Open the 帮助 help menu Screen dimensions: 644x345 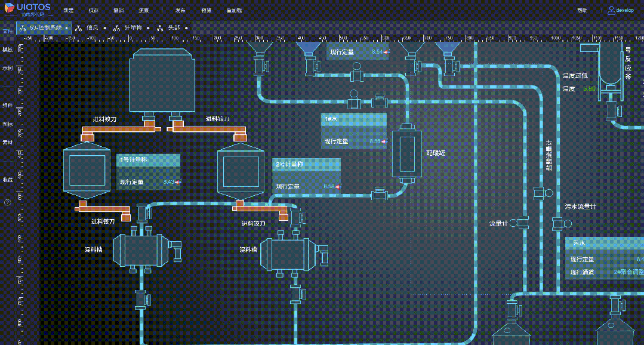[x=582, y=11]
